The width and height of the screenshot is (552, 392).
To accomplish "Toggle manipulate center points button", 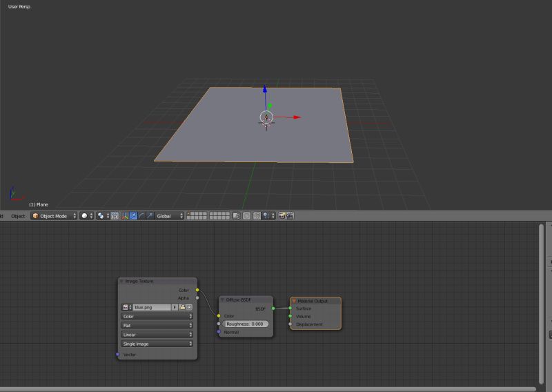I will (115, 216).
